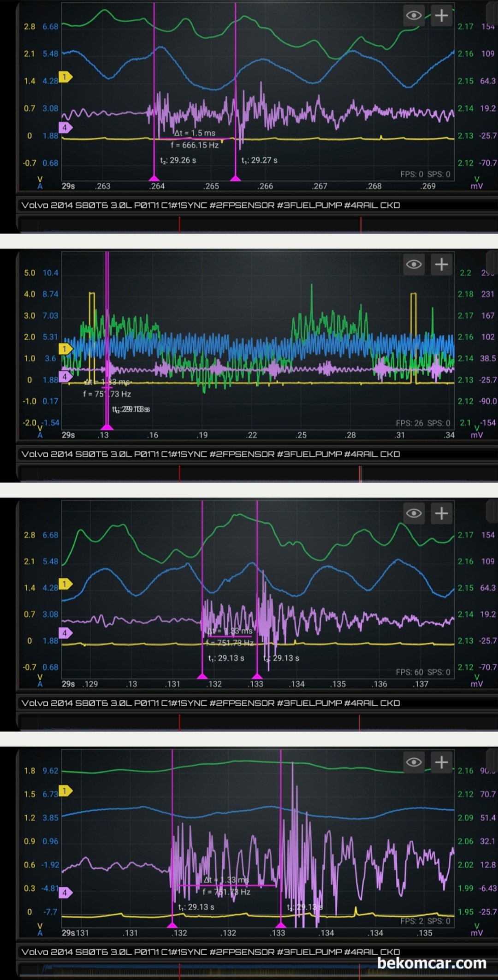Select yellow channel 1 marker in FPS: 2 chart
Viewport: 498px width, 980px height.
point(65,791)
